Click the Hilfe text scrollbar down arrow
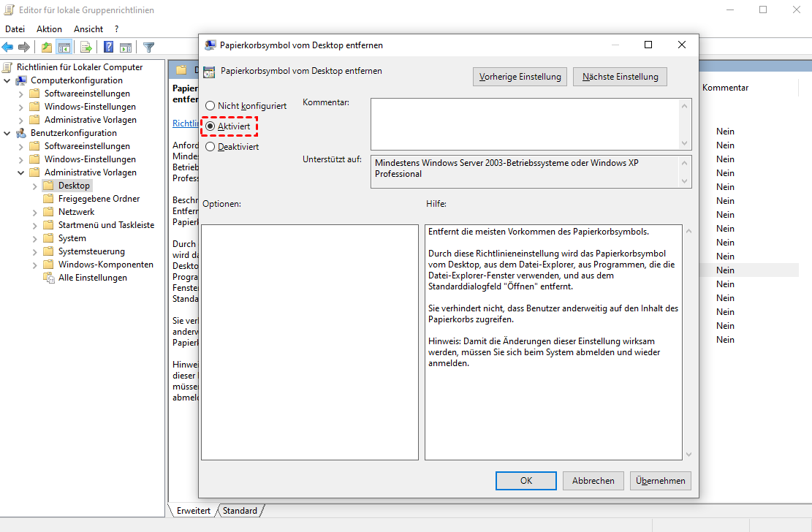This screenshot has width=812, height=532. tap(687, 454)
